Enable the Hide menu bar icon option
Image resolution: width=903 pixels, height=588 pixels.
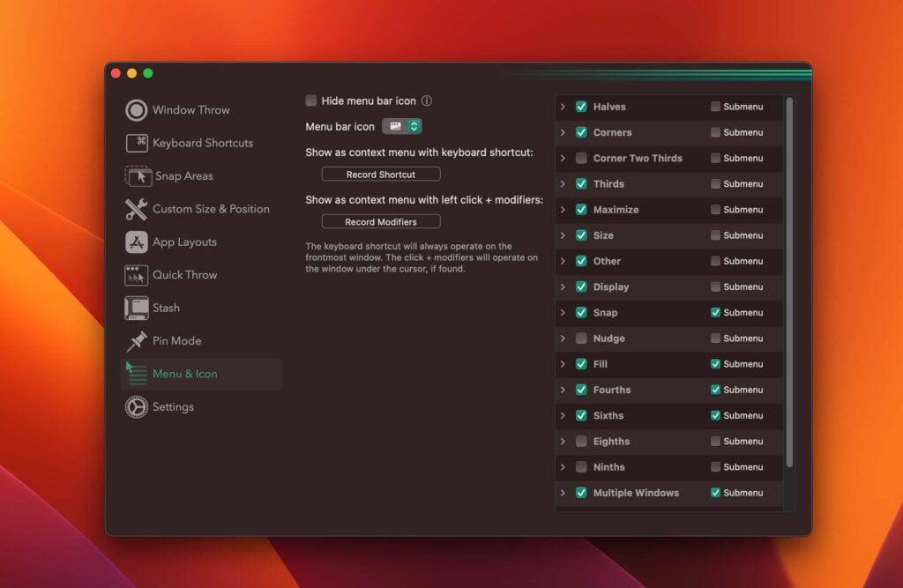[x=311, y=100]
